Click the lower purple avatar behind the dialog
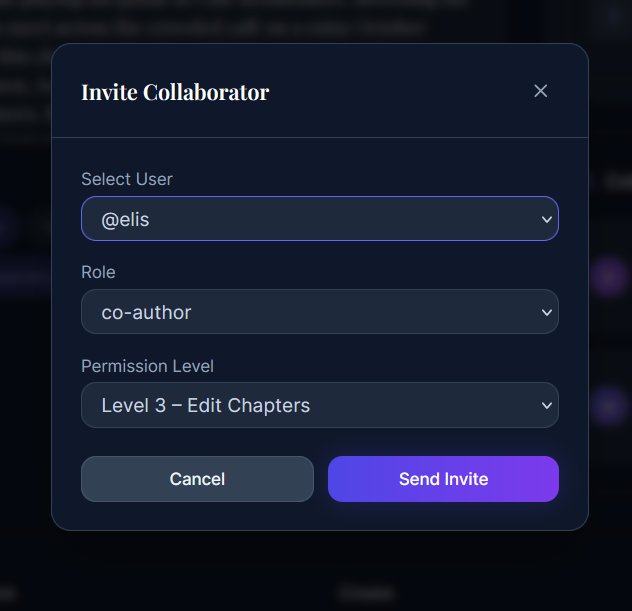Image resolution: width=632 pixels, height=611 pixels. [x=609, y=406]
